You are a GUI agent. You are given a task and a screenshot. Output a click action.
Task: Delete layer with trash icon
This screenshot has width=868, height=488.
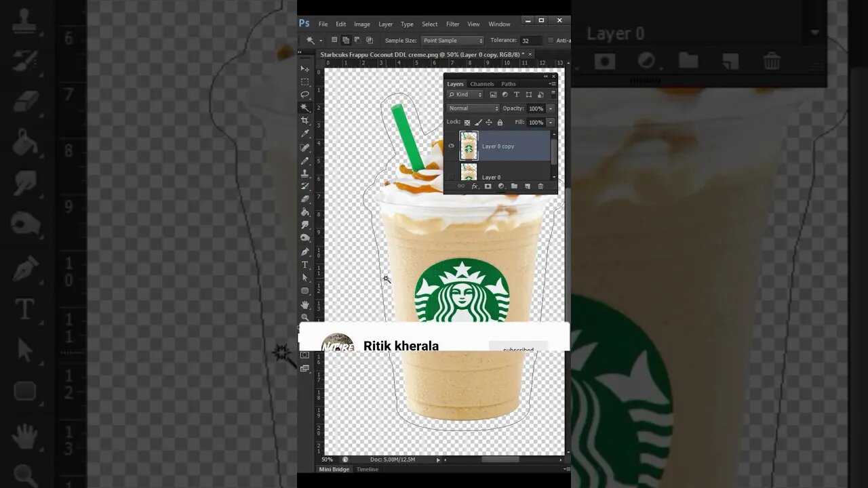click(540, 186)
